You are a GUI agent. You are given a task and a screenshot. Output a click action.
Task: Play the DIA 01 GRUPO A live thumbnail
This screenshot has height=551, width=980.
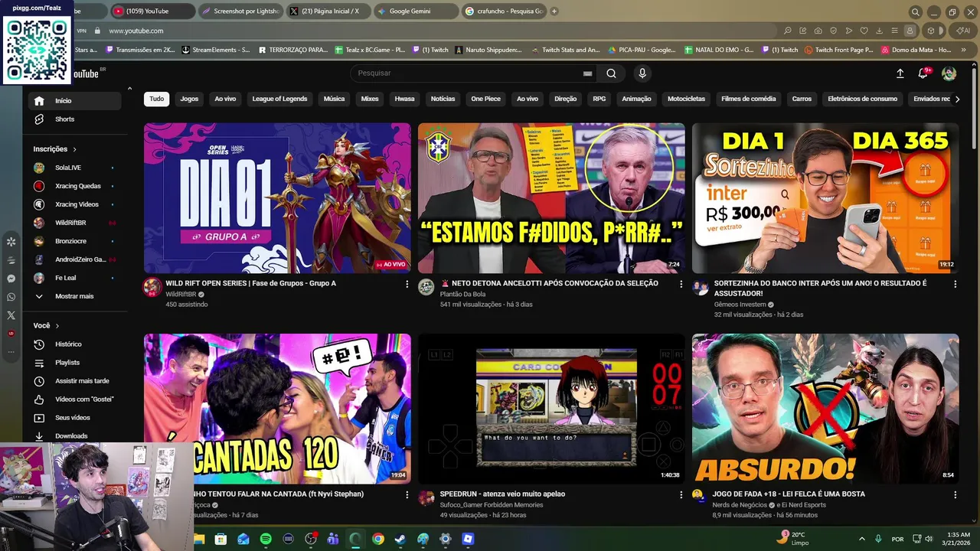277,198
